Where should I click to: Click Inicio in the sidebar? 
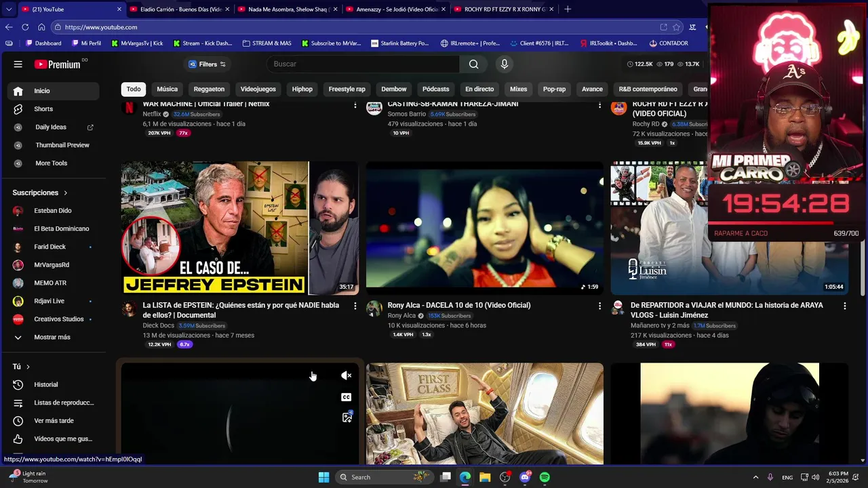tap(54, 91)
